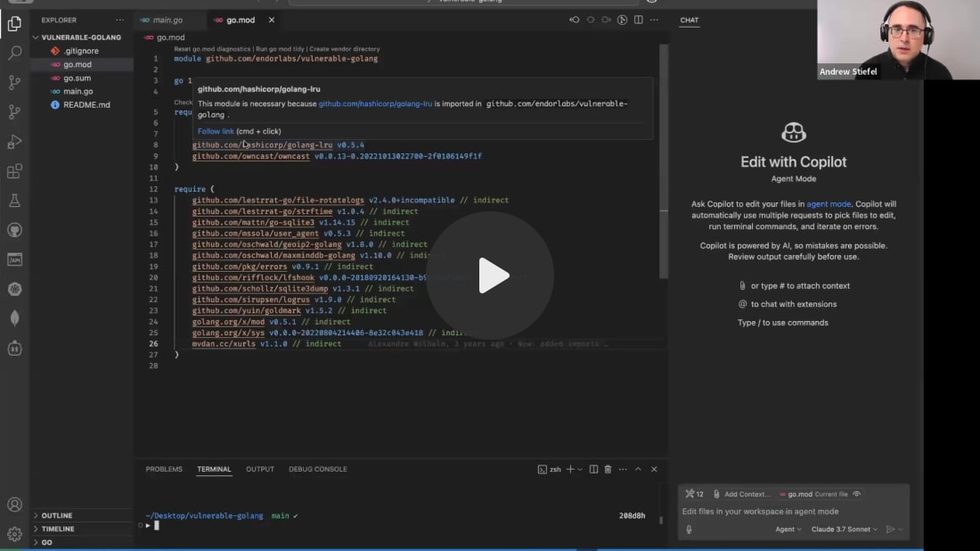Open the GitHub view in activity bar

[x=14, y=230]
